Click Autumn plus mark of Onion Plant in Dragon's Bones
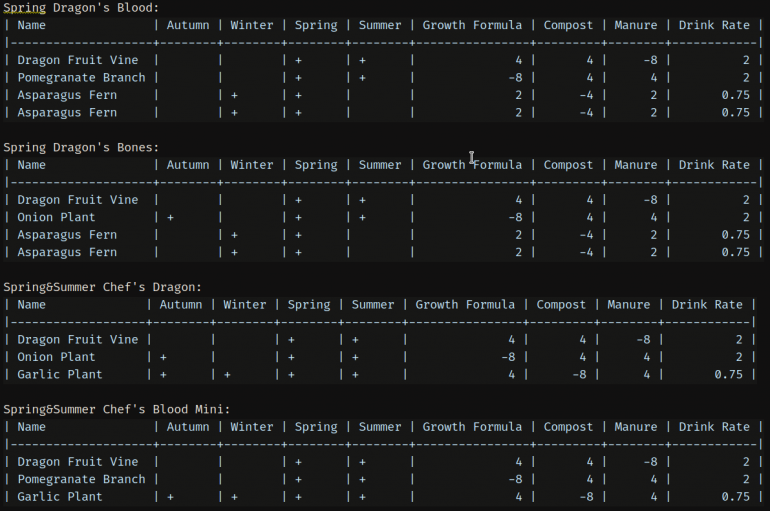The image size is (770, 511). (170, 217)
